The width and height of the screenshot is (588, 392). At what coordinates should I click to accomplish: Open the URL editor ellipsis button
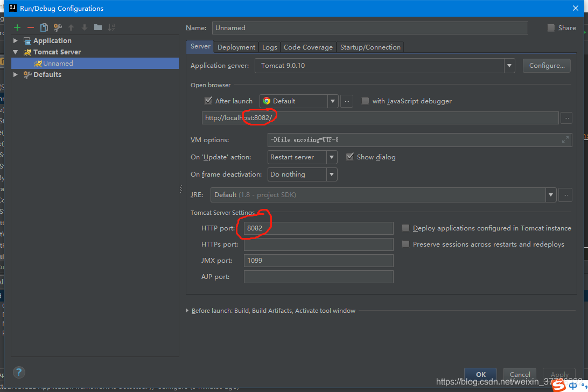(566, 118)
